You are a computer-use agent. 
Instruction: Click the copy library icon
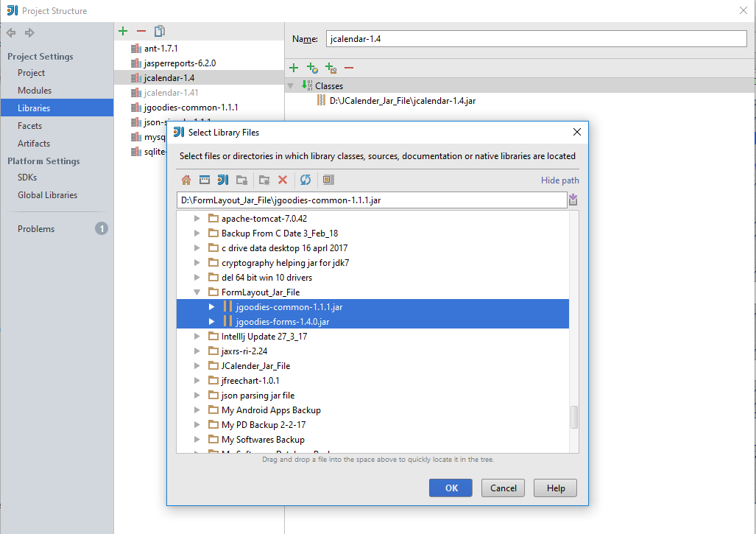[160, 31]
